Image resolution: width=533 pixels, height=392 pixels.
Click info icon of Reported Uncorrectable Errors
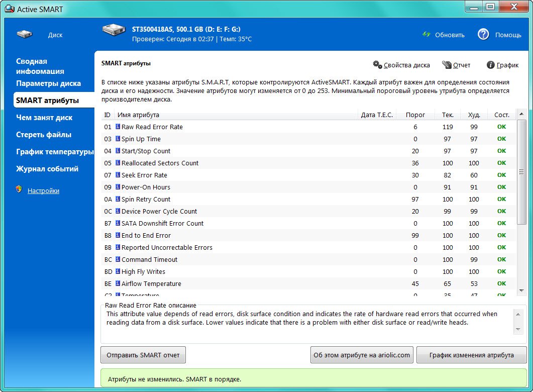[x=118, y=247]
